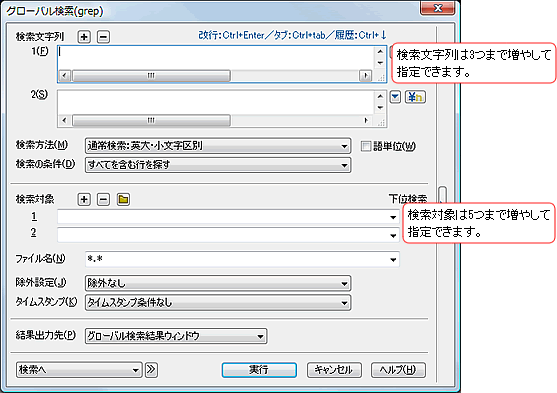Click scroll-right arrow in string 2 field
The height and width of the screenshot is (393, 557).
point(366,120)
